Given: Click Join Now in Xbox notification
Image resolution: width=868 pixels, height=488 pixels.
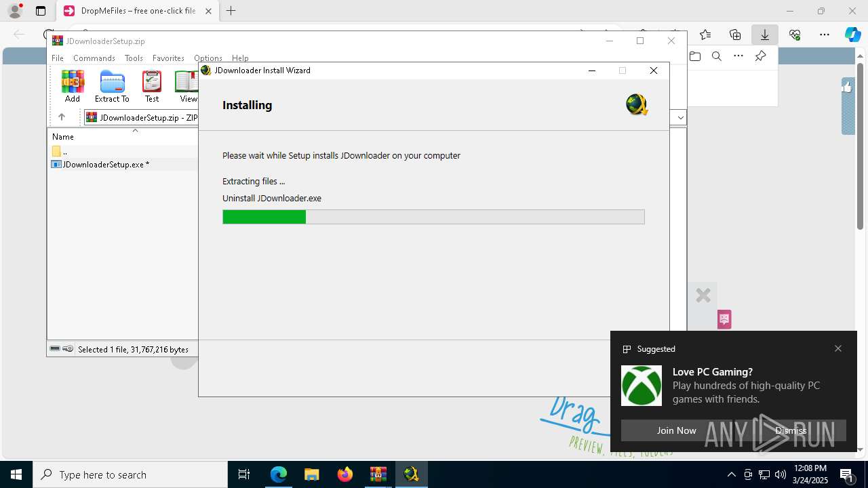Looking at the screenshot, I should point(676,430).
